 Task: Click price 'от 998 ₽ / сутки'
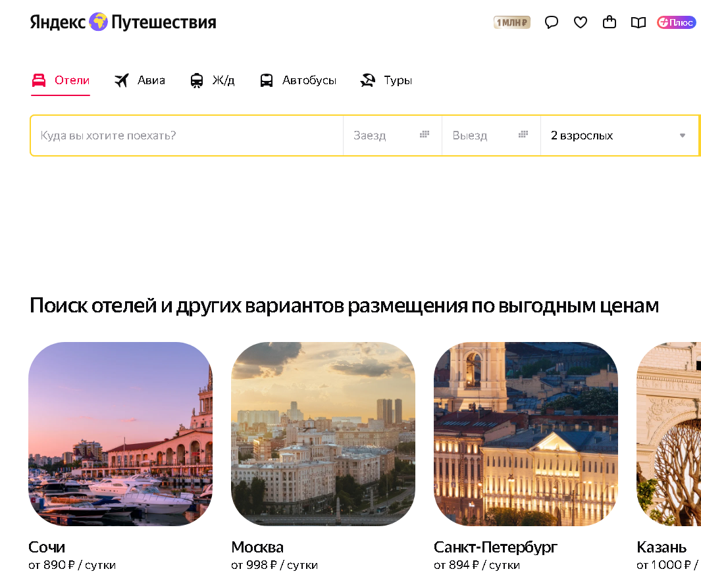[x=274, y=565]
